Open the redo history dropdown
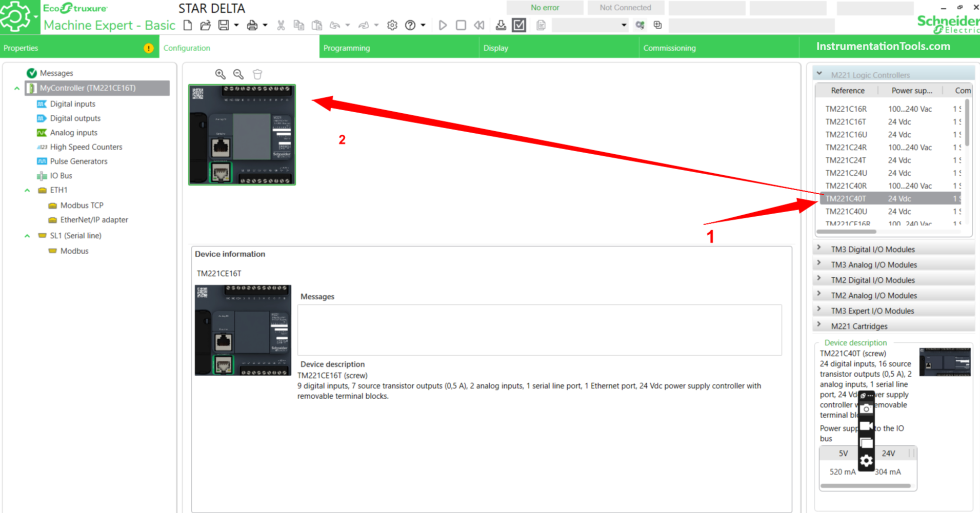 click(x=376, y=25)
